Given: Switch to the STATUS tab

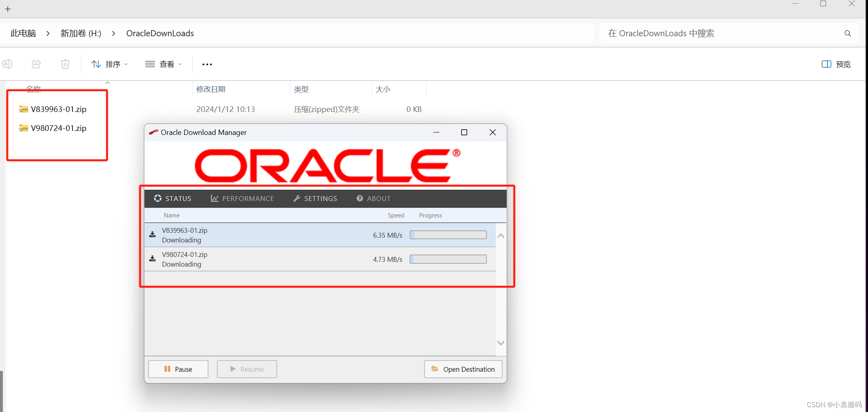Looking at the screenshot, I should point(173,198).
